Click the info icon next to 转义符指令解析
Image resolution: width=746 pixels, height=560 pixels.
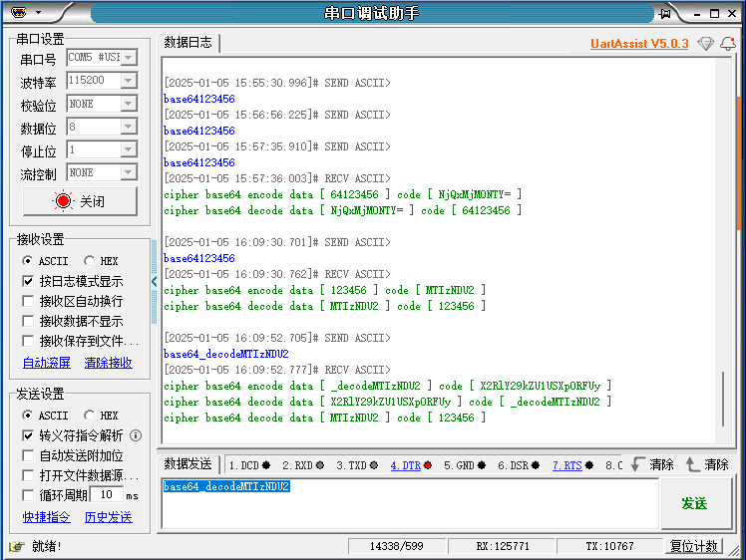(x=136, y=435)
